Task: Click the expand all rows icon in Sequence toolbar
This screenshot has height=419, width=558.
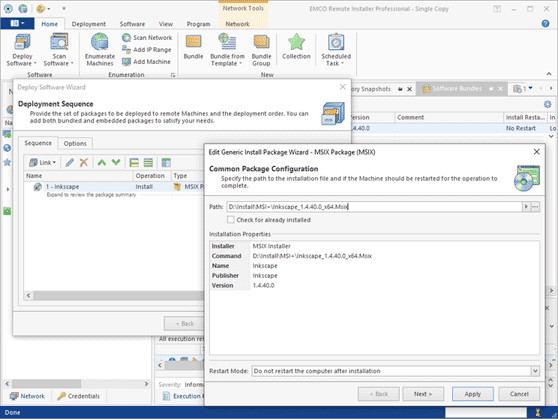Action: click(134, 163)
